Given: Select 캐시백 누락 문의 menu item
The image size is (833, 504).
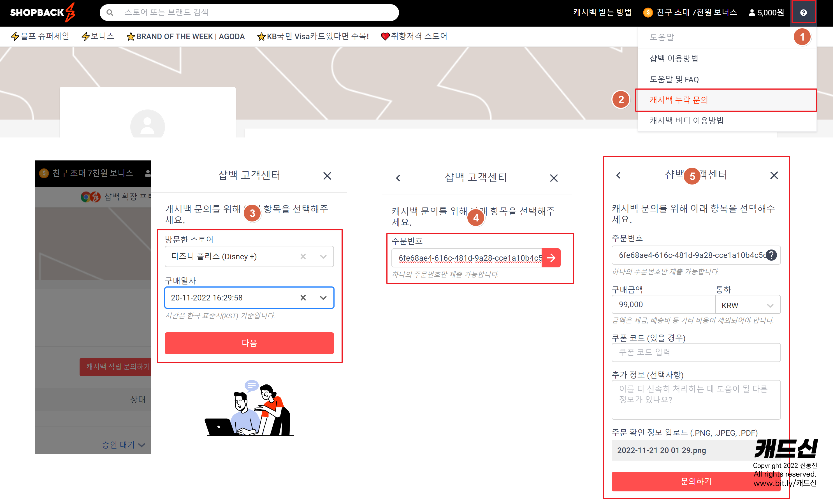Looking at the screenshot, I should click(679, 100).
